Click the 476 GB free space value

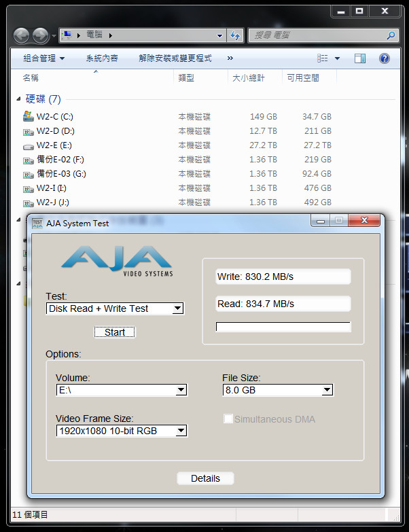pos(318,188)
